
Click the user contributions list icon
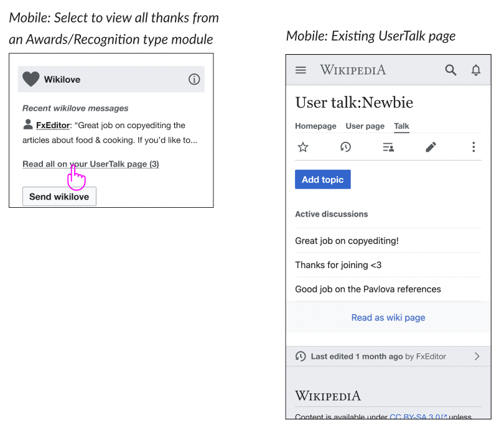click(x=388, y=147)
